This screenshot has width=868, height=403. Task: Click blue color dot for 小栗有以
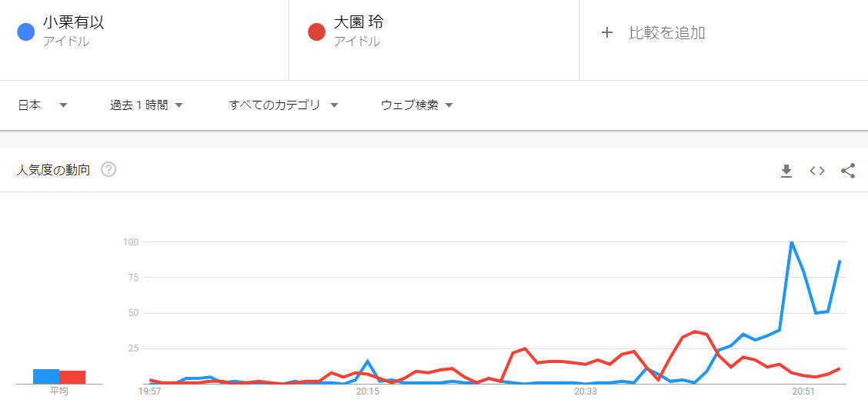(25, 32)
